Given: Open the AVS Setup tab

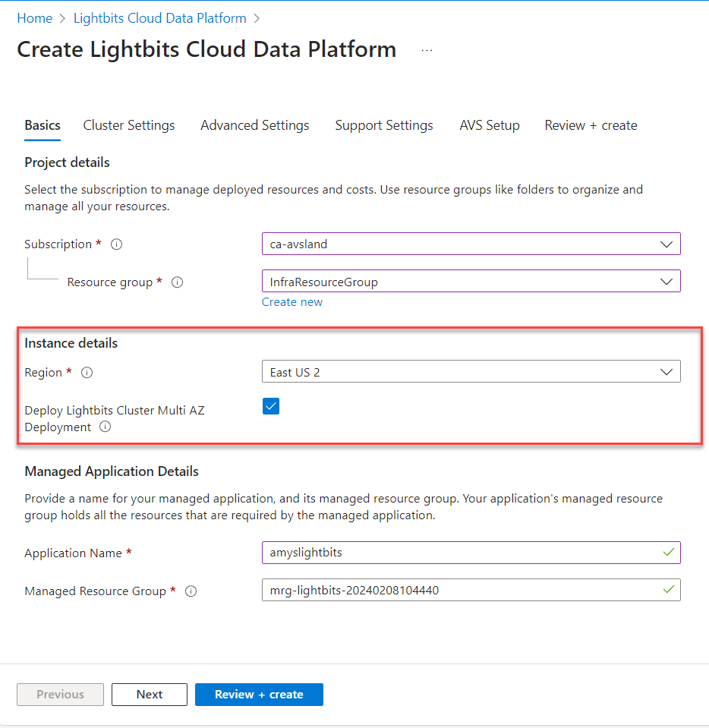Looking at the screenshot, I should pyautogui.click(x=490, y=125).
